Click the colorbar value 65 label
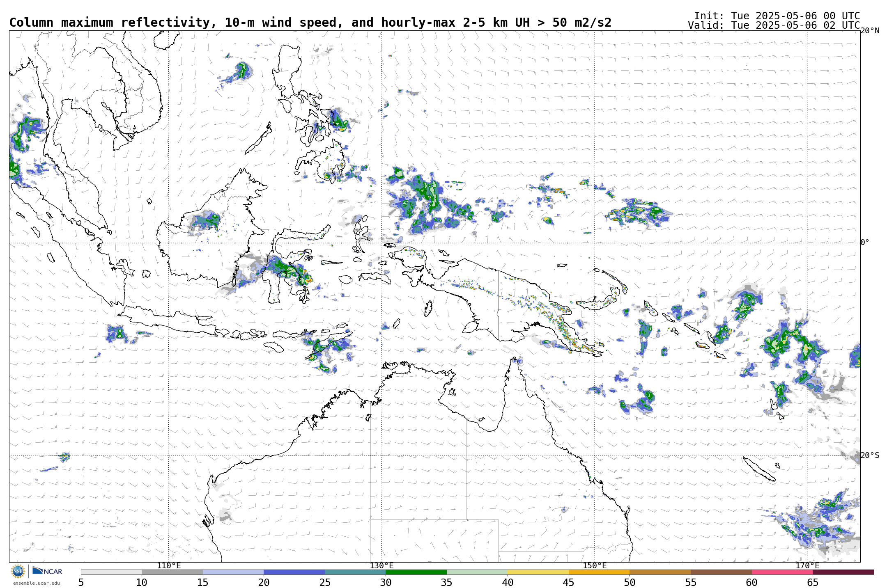Image resolution: width=887 pixels, height=588 pixels. pos(813,583)
